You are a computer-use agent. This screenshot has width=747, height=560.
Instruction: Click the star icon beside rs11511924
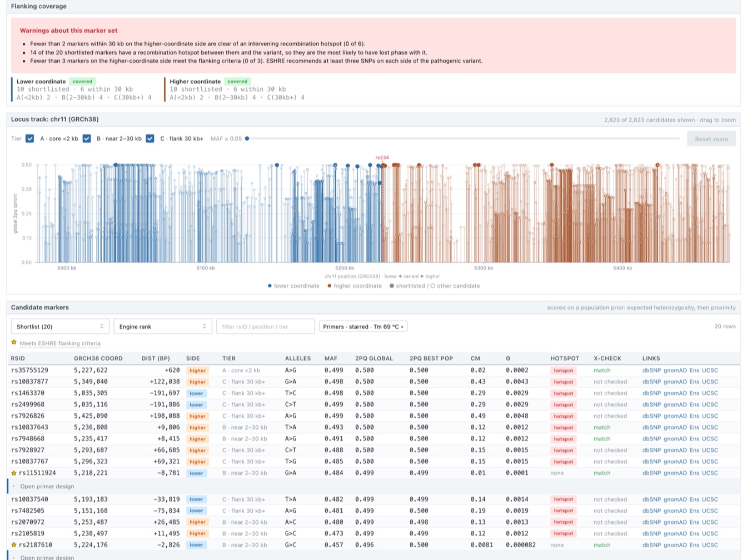click(14, 473)
